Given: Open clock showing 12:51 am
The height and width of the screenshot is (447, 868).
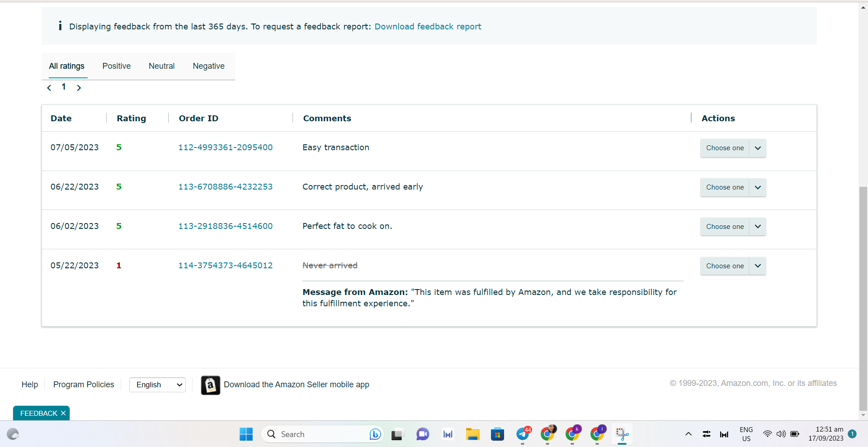Looking at the screenshot, I should click(x=826, y=434).
